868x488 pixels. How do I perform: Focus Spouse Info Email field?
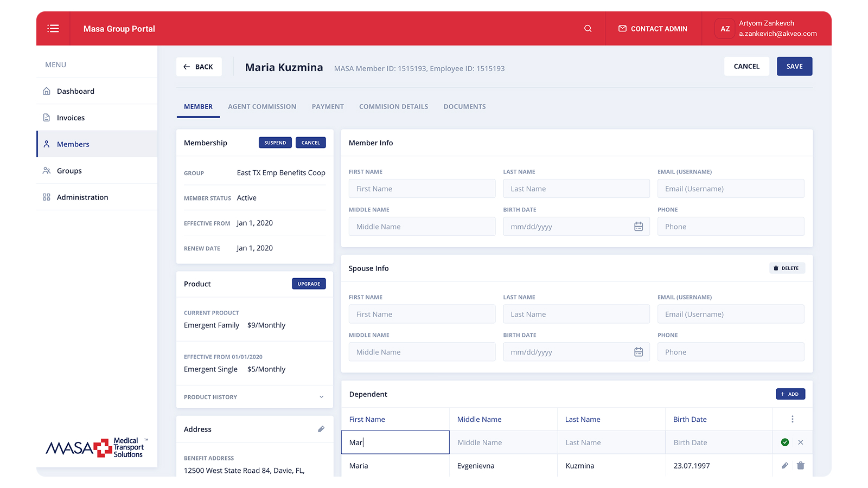[731, 314]
